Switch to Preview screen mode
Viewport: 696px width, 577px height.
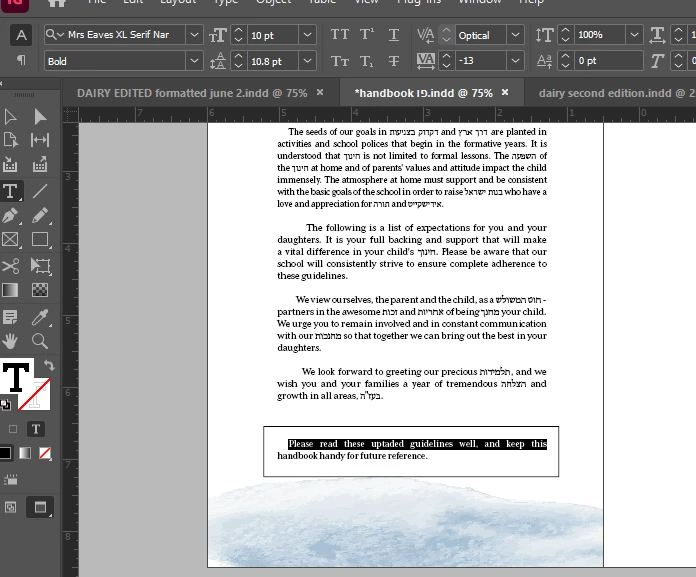40,507
